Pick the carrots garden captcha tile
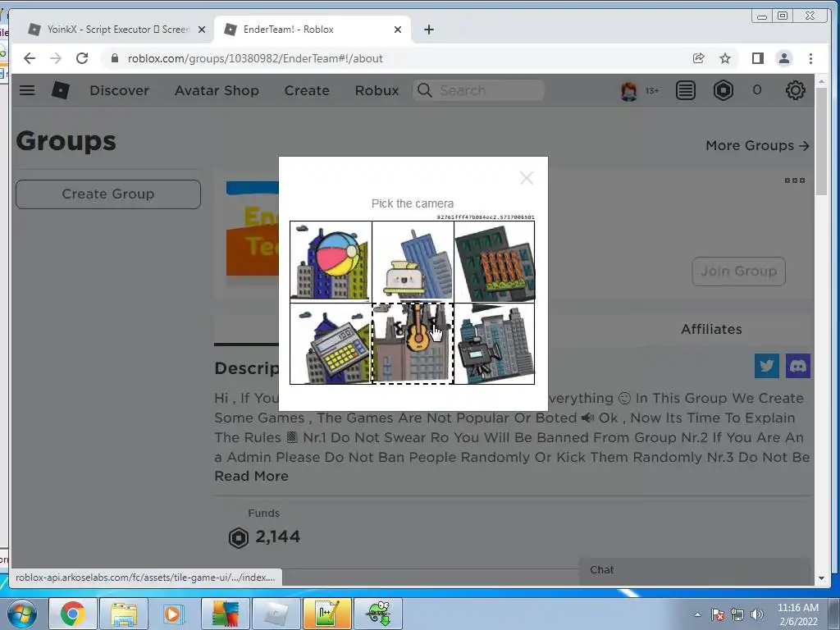The width and height of the screenshot is (840, 630). [495, 262]
